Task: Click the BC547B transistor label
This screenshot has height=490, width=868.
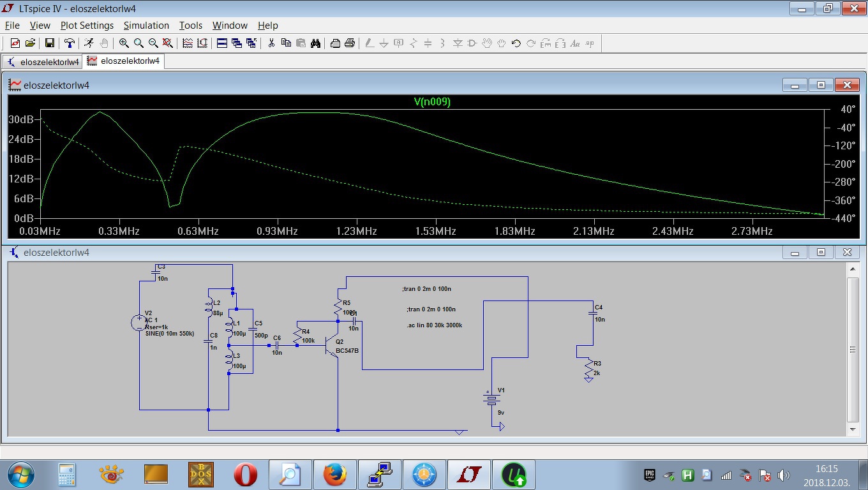Action: point(347,351)
